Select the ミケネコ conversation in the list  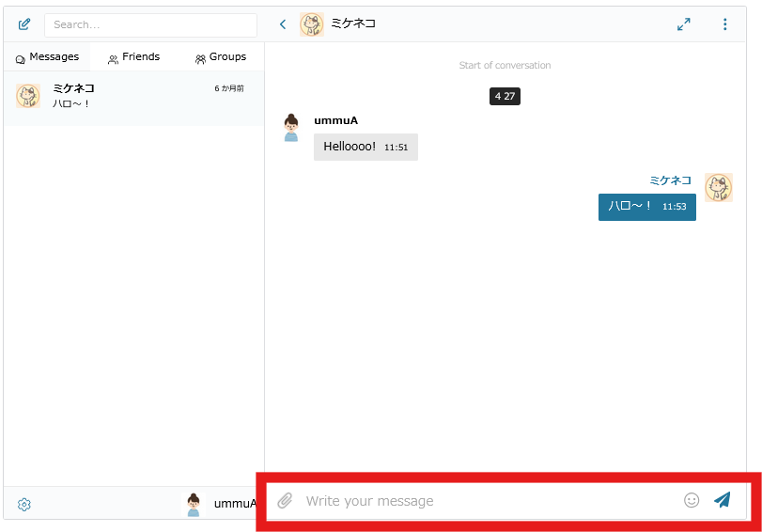click(133, 96)
